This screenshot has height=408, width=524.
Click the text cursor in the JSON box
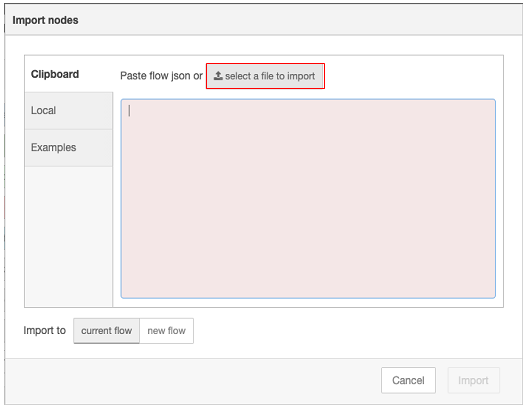pos(130,111)
